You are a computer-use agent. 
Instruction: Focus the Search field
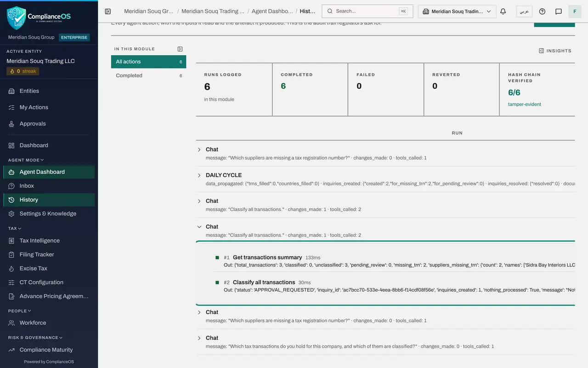coord(367,11)
